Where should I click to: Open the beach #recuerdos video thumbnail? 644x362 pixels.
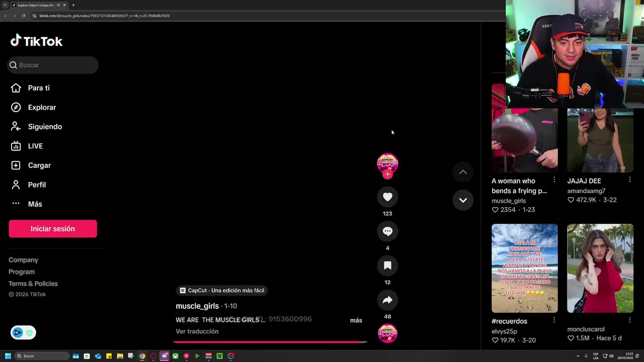tap(525, 268)
